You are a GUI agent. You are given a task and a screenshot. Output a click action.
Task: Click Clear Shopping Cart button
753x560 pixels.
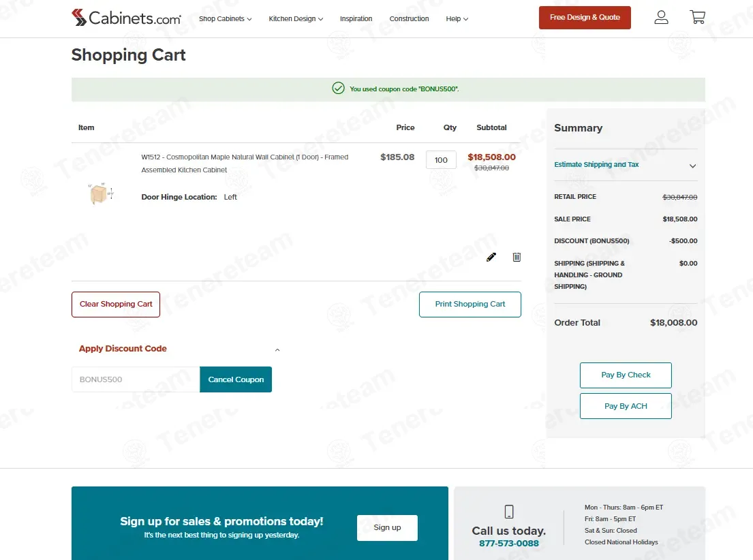[116, 305]
